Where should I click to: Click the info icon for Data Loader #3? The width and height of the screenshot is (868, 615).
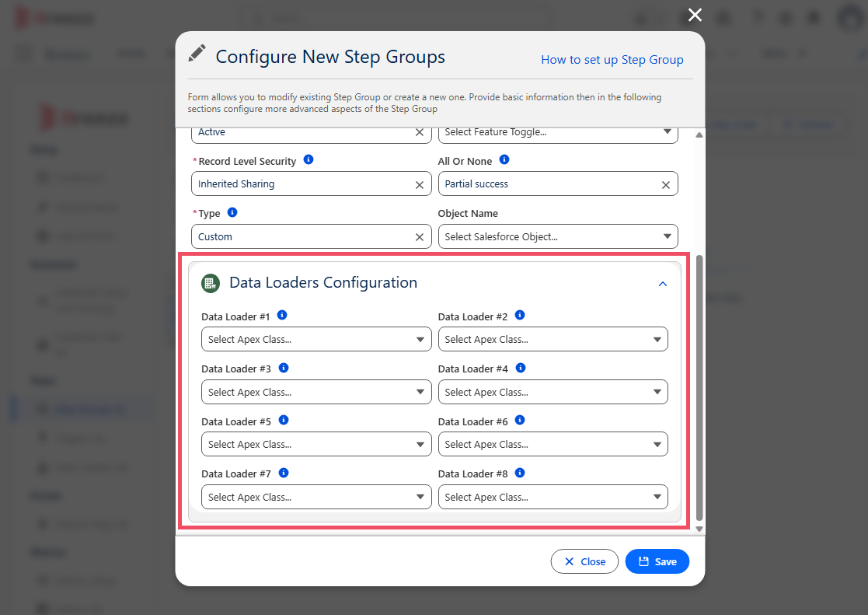click(284, 368)
